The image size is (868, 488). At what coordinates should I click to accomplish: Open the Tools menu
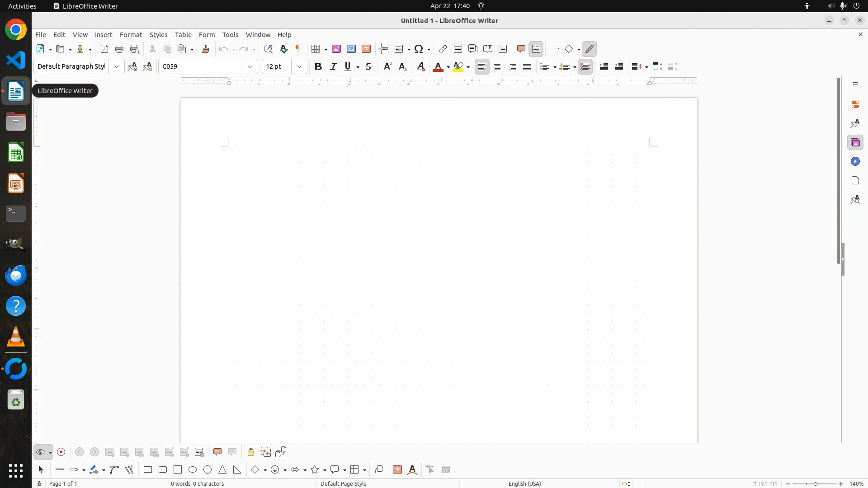click(x=230, y=35)
